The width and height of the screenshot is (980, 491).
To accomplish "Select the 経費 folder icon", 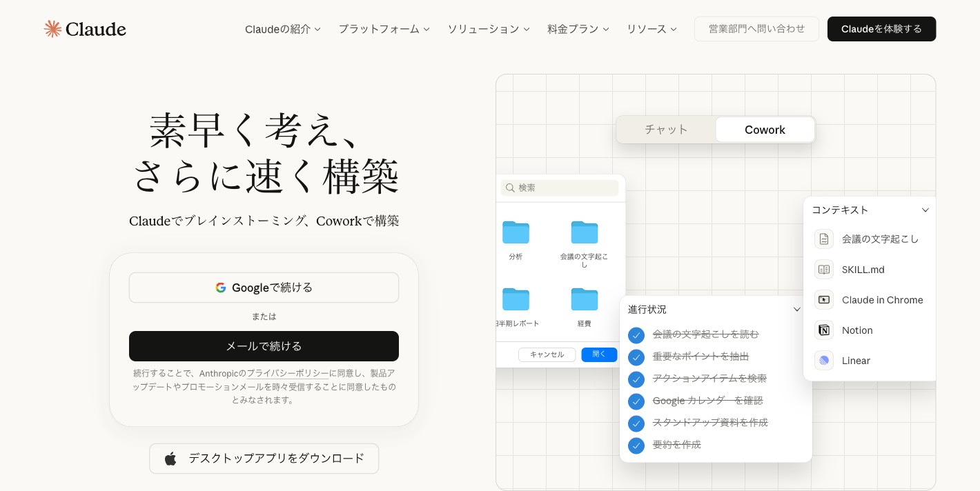I will pyautogui.click(x=584, y=299).
